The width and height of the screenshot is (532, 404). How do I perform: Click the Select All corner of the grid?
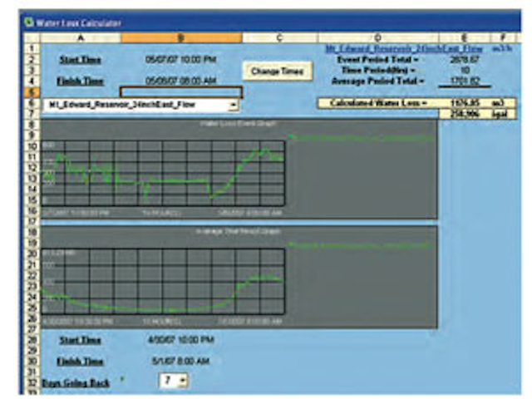[32, 37]
